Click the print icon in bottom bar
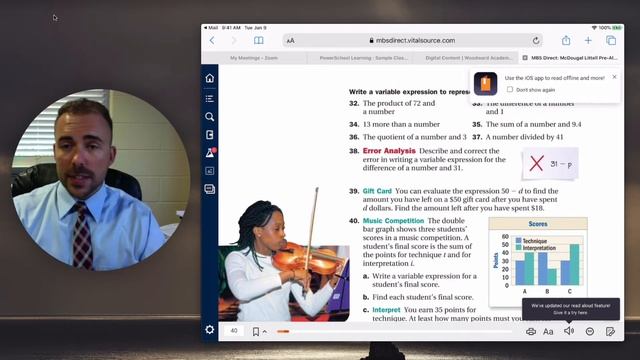 [531, 332]
